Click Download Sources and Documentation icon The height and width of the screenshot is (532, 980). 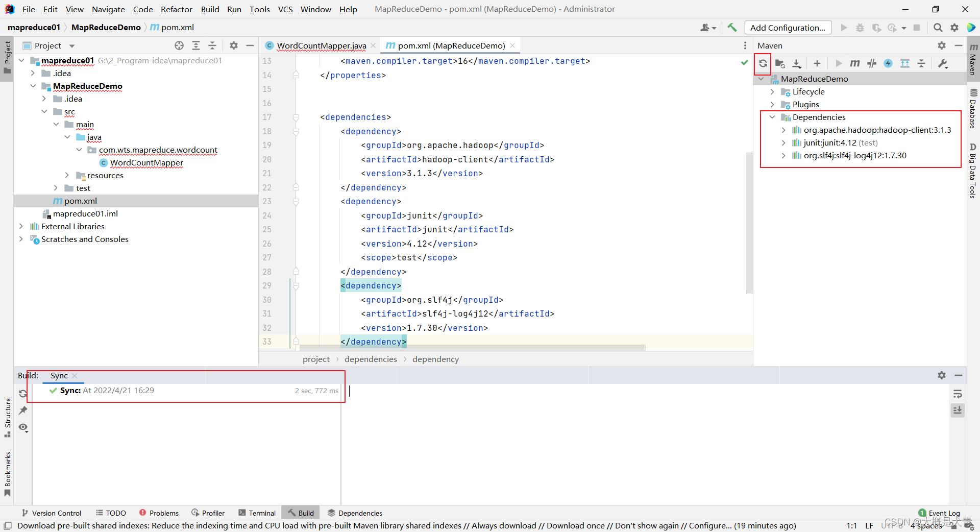pyautogui.click(x=797, y=63)
